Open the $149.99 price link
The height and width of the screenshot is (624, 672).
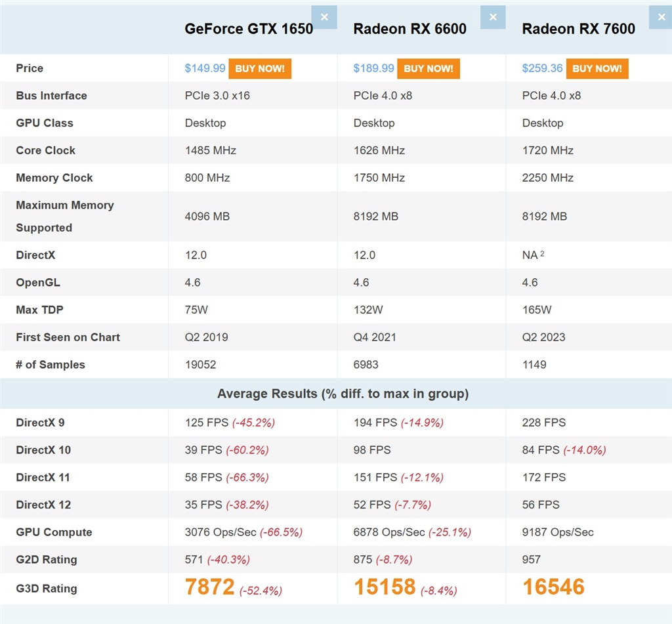(205, 68)
